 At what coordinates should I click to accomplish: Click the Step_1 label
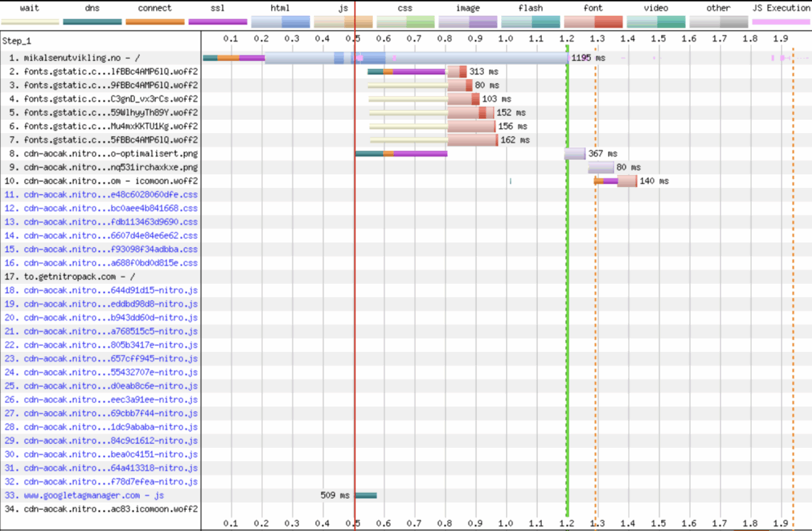click(x=17, y=40)
